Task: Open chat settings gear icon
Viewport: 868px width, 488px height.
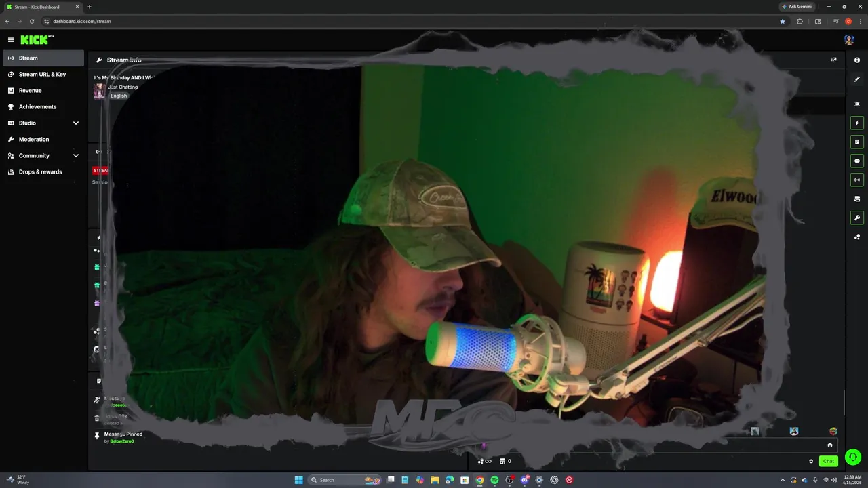Action: (811, 462)
